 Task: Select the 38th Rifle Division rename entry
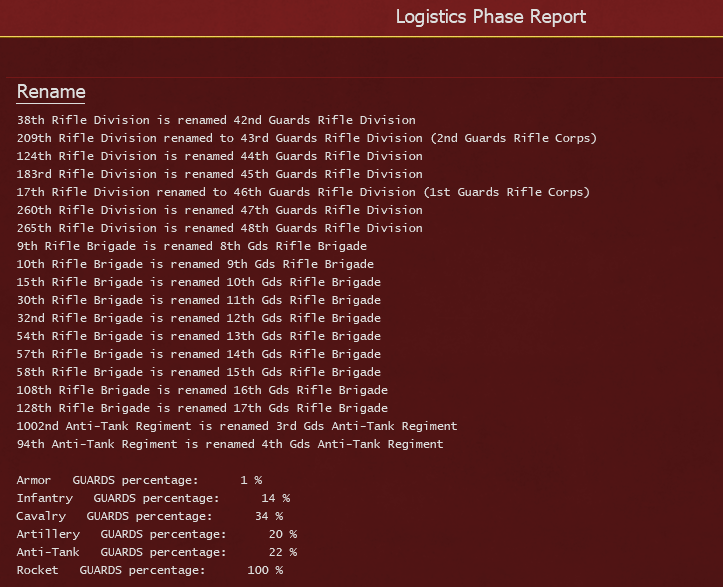216,120
